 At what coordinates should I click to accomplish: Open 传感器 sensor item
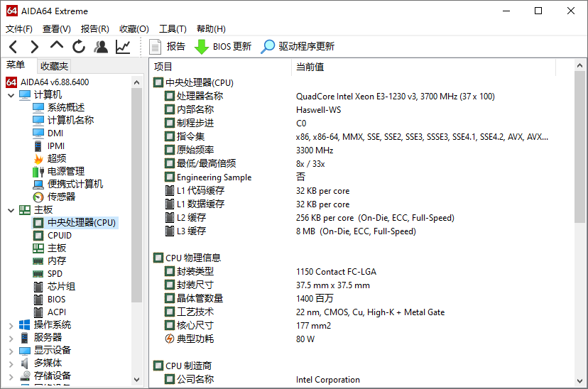pyautogui.click(x=54, y=197)
